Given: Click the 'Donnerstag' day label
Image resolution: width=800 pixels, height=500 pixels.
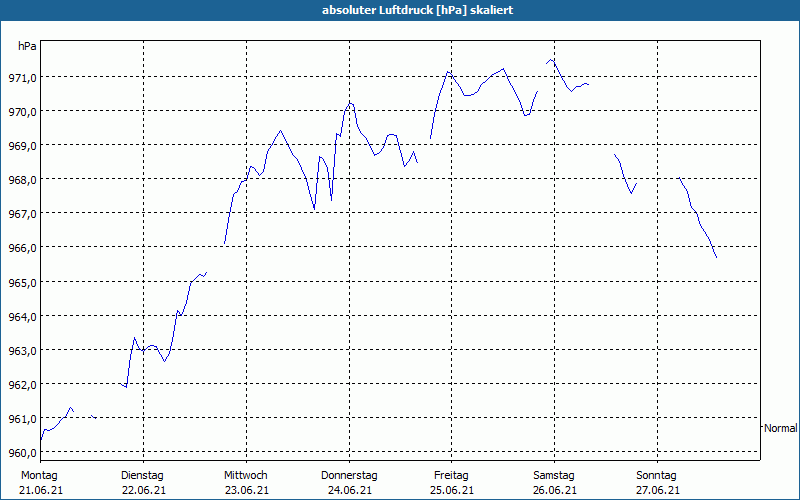Looking at the screenshot, I should [x=349, y=476].
